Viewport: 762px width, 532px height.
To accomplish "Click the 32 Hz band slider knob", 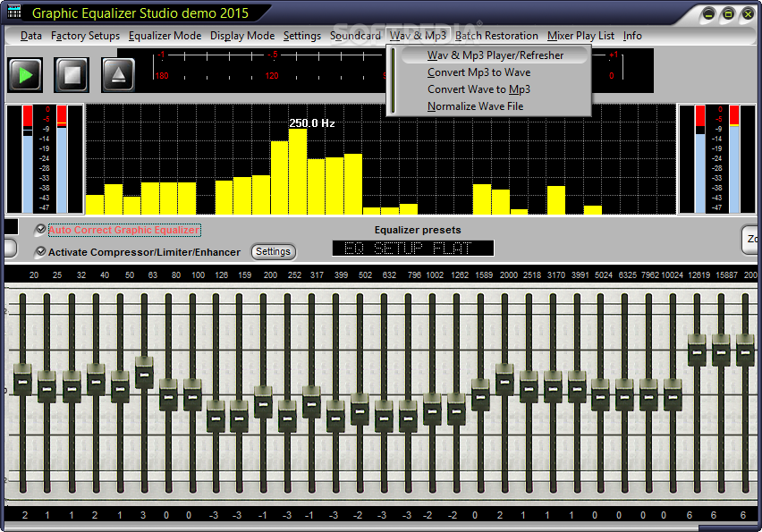I will (x=72, y=387).
